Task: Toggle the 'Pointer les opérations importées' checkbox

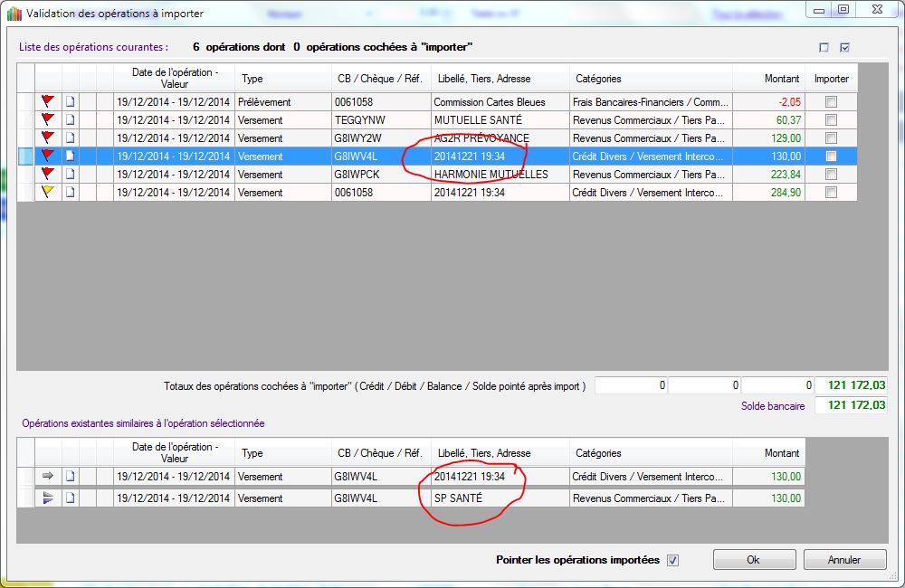Action: click(672, 560)
